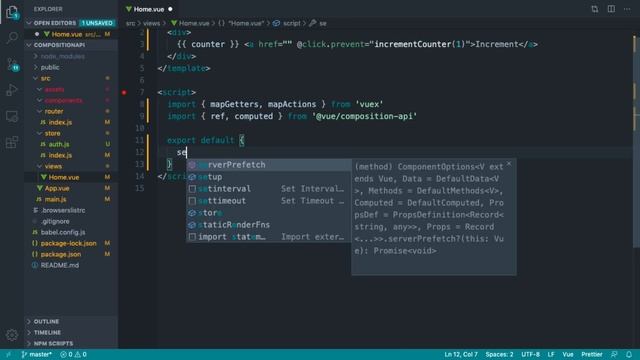
Task: Open the Extensions view
Action: [x=12, y=142]
